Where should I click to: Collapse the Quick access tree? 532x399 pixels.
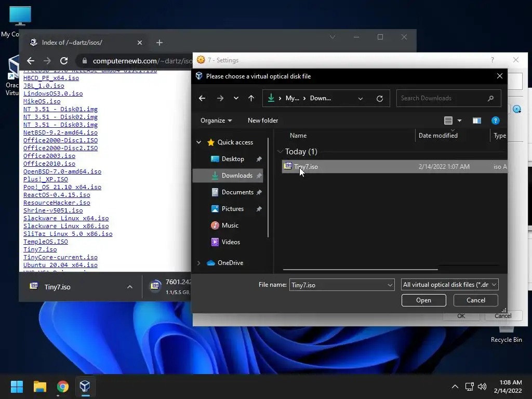click(199, 142)
